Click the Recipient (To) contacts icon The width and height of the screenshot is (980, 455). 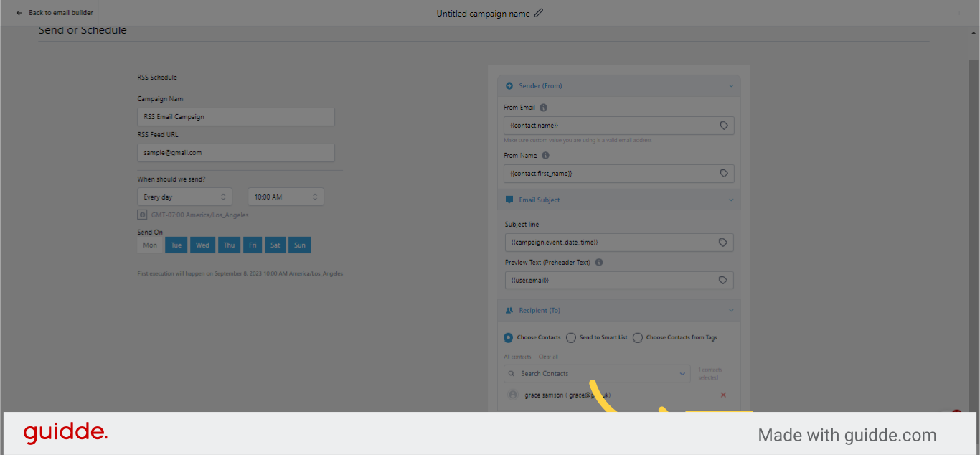pos(510,310)
